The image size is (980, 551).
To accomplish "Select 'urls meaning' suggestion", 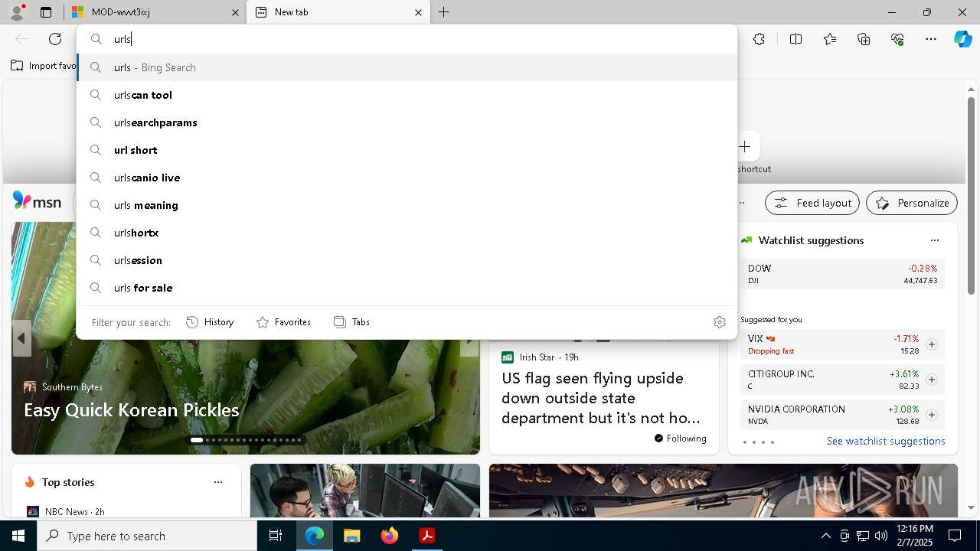I will [x=407, y=205].
